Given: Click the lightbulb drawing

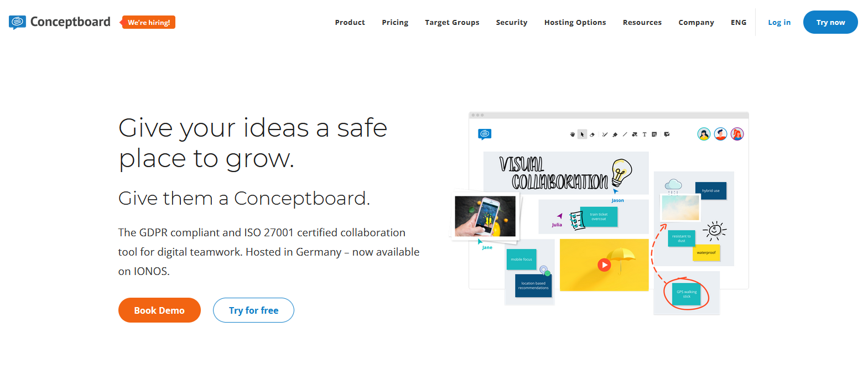Looking at the screenshot, I should tap(621, 173).
